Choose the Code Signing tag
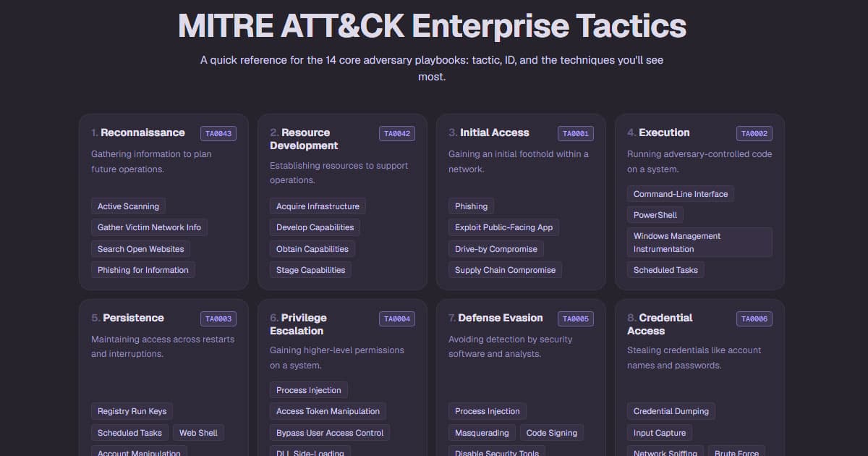The width and height of the screenshot is (868, 456). coord(552,433)
